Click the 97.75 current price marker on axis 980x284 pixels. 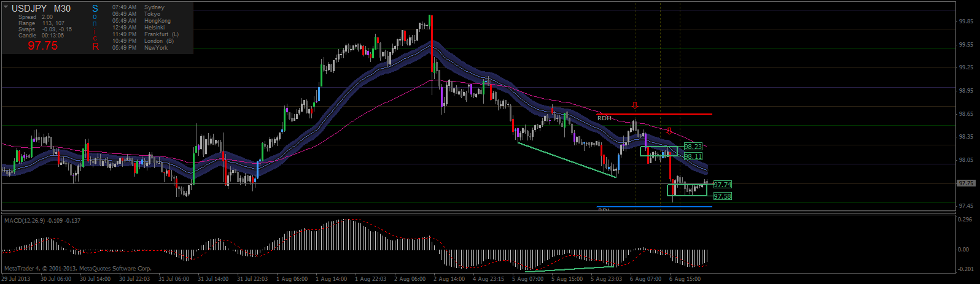pos(966,183)
